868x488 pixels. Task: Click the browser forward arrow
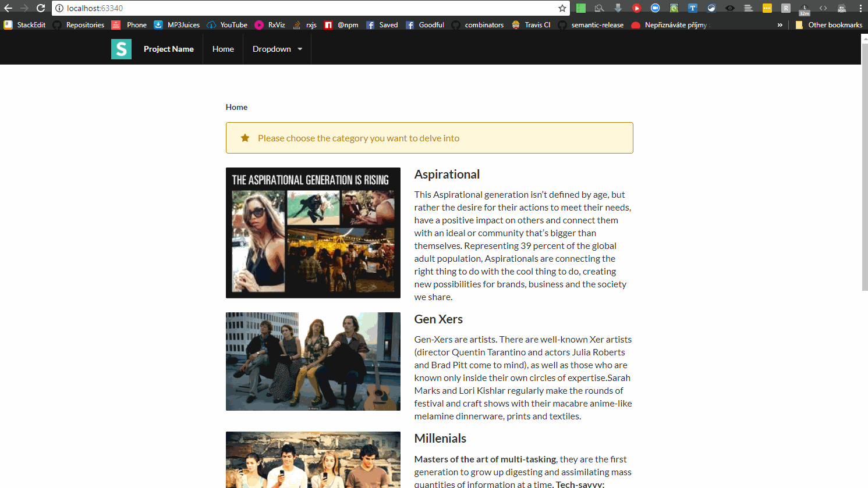[24, 8]
